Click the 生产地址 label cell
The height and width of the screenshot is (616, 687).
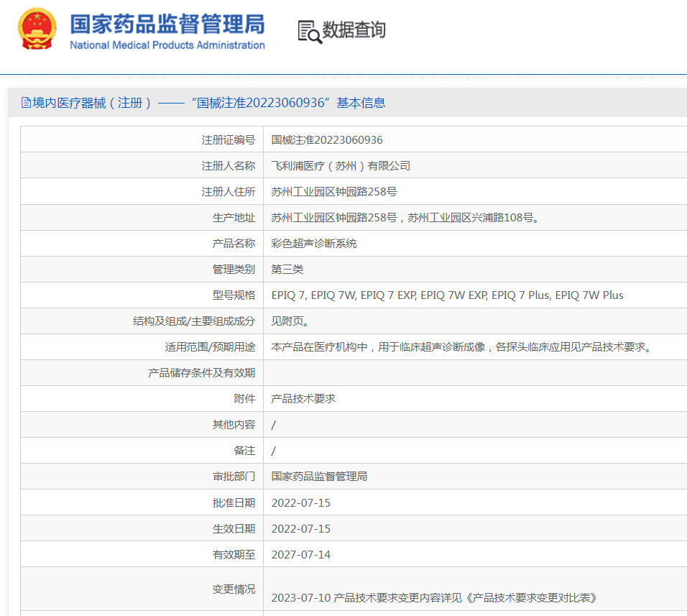pyautogui.click(x=142, y=217)
